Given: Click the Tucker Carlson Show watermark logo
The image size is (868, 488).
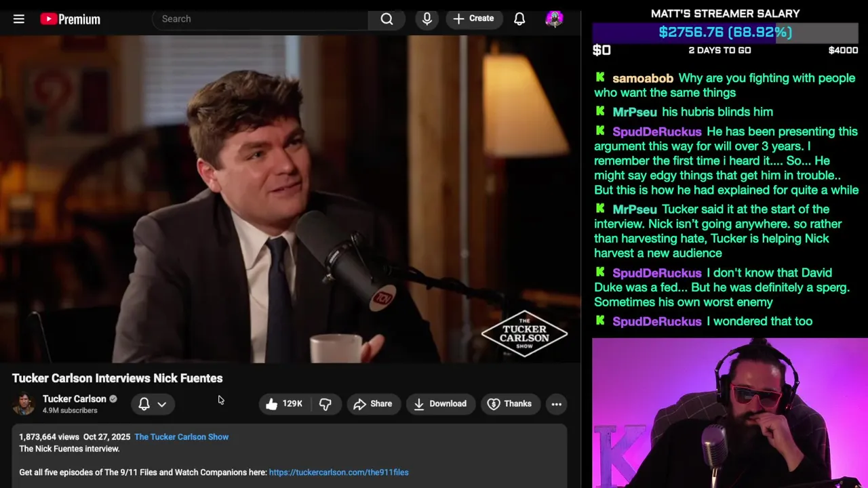Looking at the screenshot, I should pyautogui.click(x=524, y=334).
